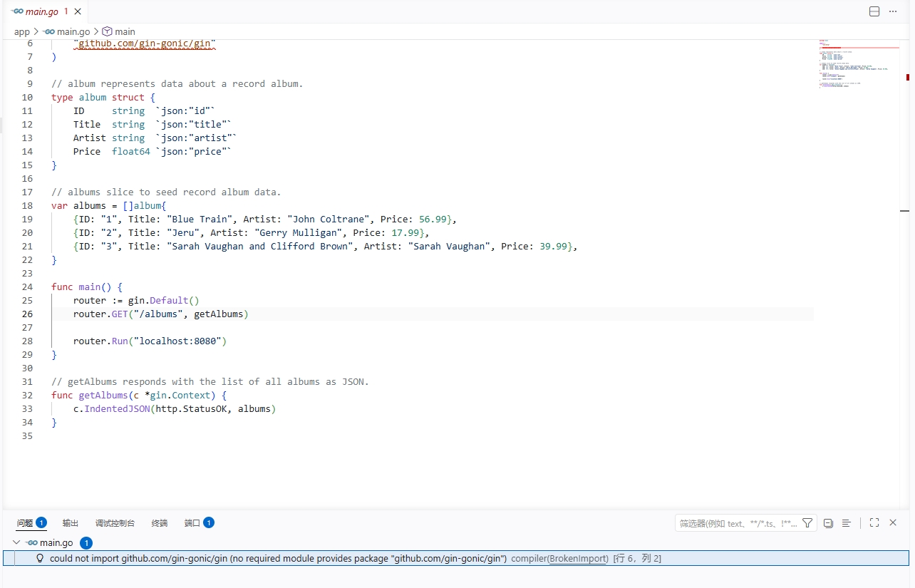Collapse the main.go problems tree group
915x588 pixels.
pyautogui.click(x=16, y=542)
